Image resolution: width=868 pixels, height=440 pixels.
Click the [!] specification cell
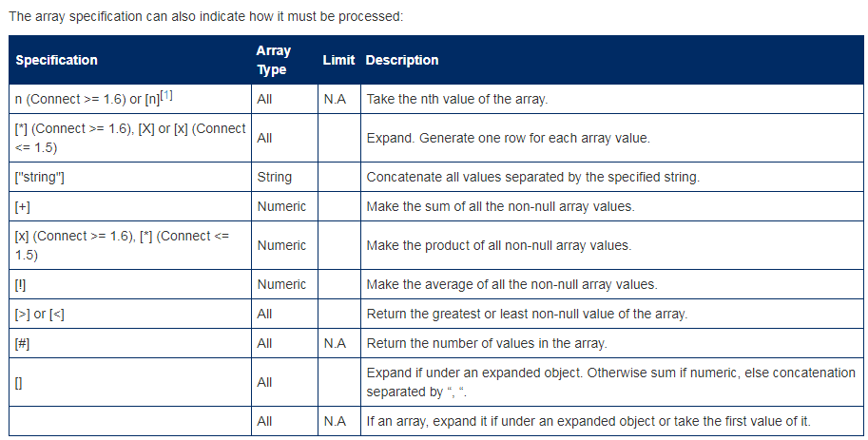(x=23, y=284)
